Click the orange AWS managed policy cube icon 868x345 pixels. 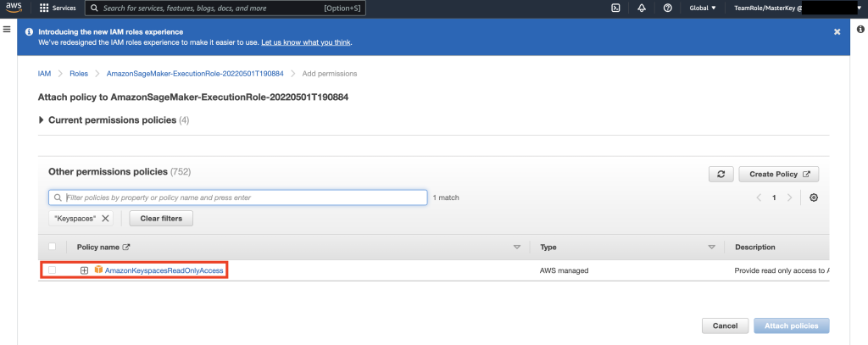tap(98, 270)
